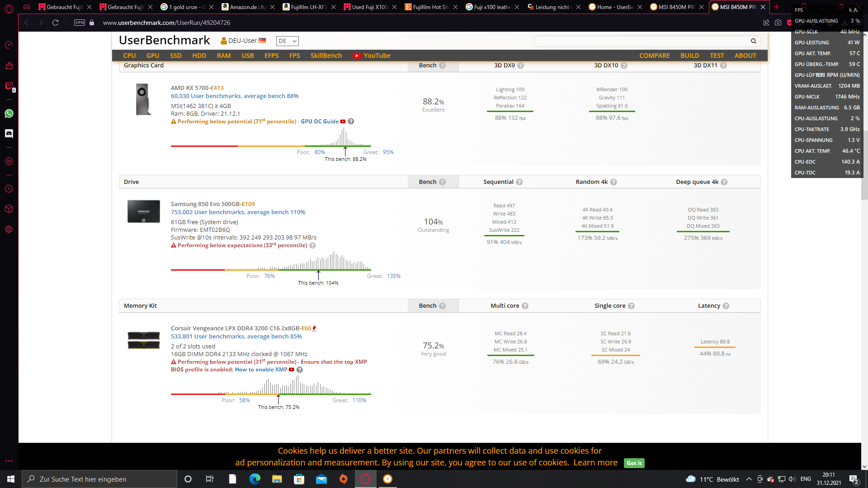Open Twitch panel in sidebar
This screenshot has height=488, width=868.
(9, 86)
